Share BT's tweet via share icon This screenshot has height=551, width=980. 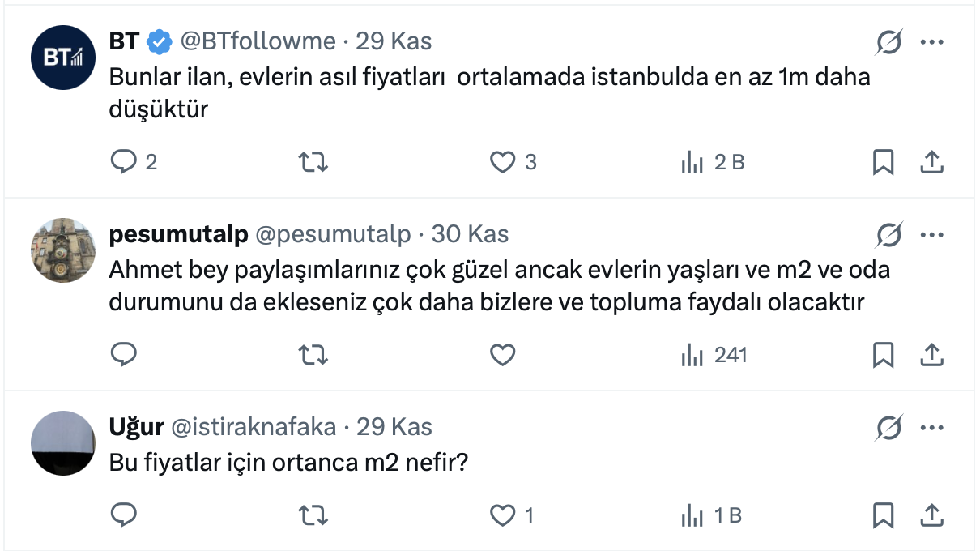(932, 162)
